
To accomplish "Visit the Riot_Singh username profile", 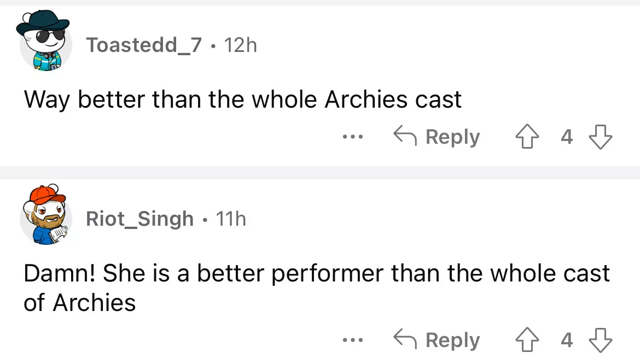I will 139,219.
